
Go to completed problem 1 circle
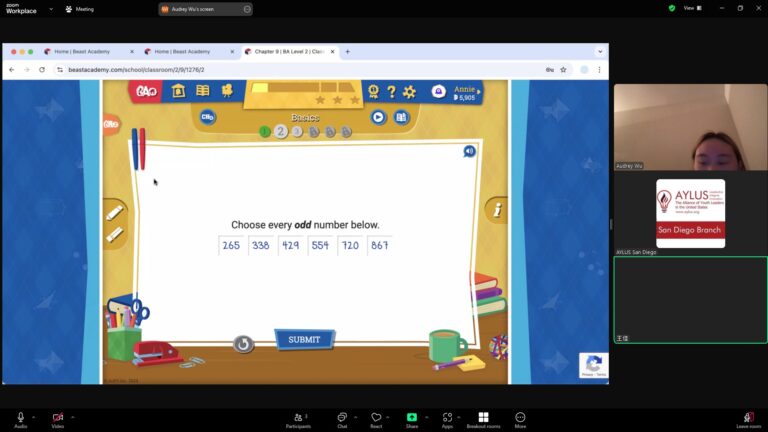click(264, 132)
